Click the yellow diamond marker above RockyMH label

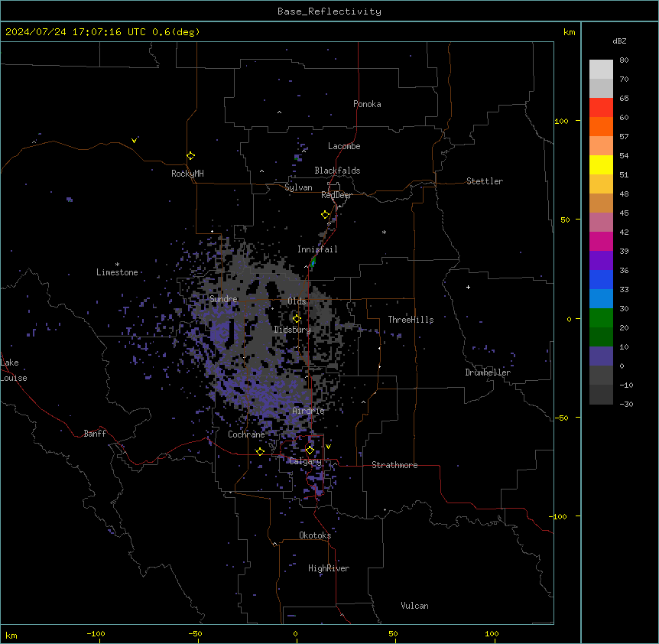point(190,156)
